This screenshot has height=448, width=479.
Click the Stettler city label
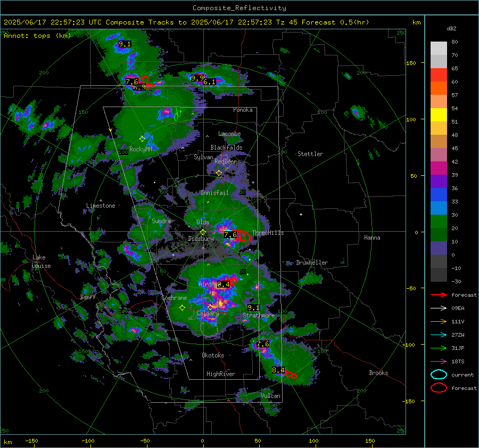pos(310,154)
